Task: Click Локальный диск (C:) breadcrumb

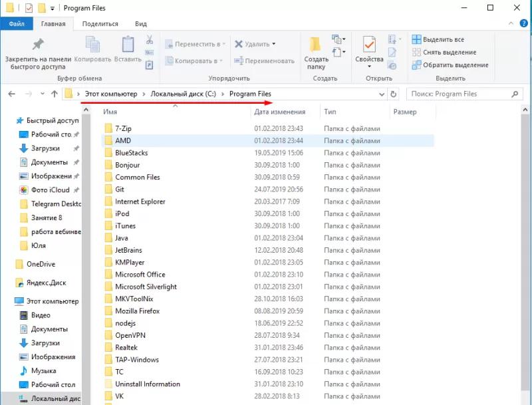Action: [x=184, y=94]
